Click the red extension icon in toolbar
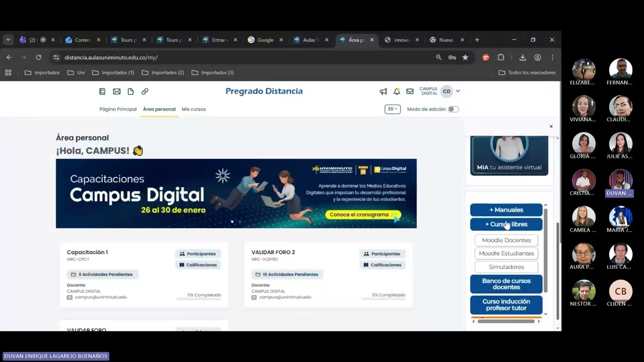Image resolution: width=644 pixels, height=362 pixels. point(486,57)
